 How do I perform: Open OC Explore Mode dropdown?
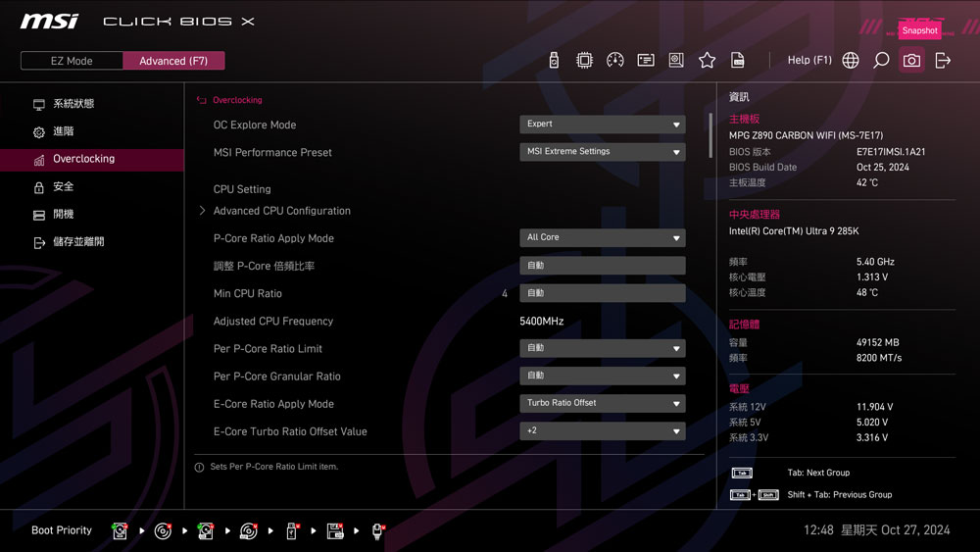[603, 124]
